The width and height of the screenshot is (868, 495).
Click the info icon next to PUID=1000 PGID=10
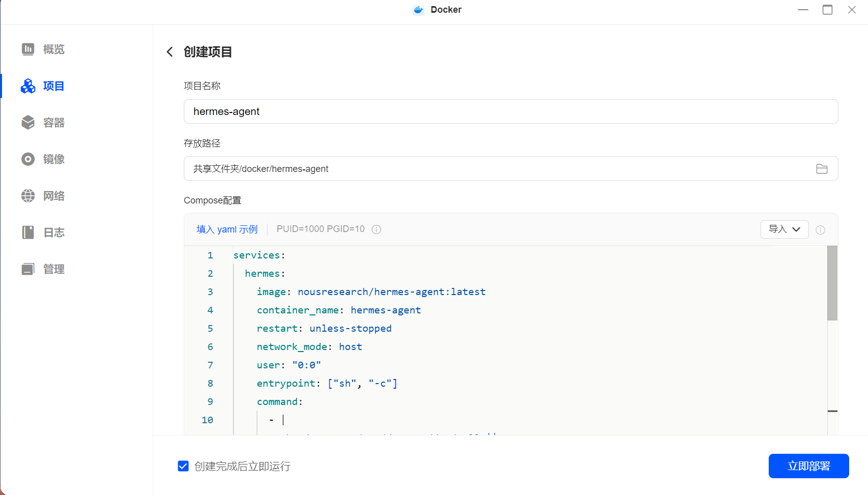coord(376,229)
